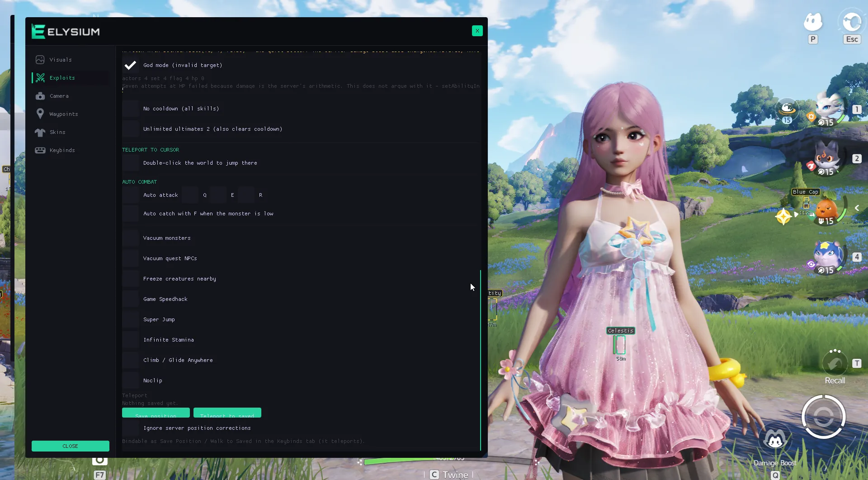Select party pet slot 1

pos(829,109)
